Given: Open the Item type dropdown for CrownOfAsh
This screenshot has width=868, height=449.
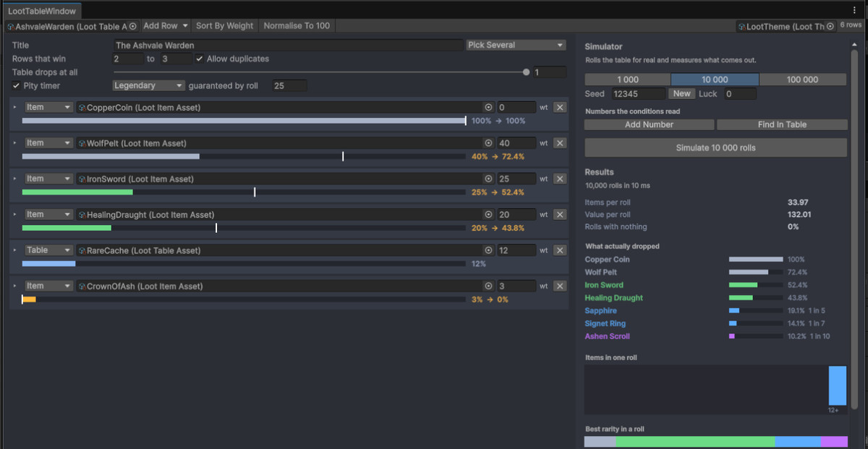Looking at the screenshot, I should (x=48, y=286).
